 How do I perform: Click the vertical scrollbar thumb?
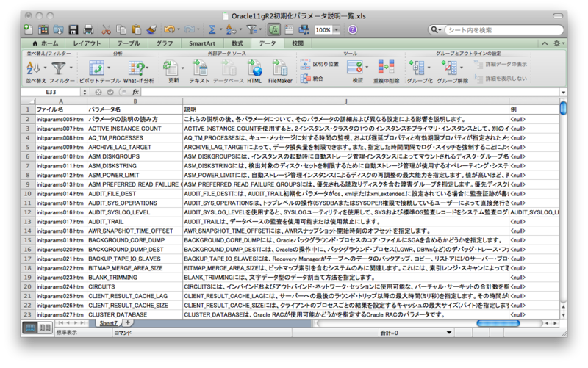tap(563, 108)
